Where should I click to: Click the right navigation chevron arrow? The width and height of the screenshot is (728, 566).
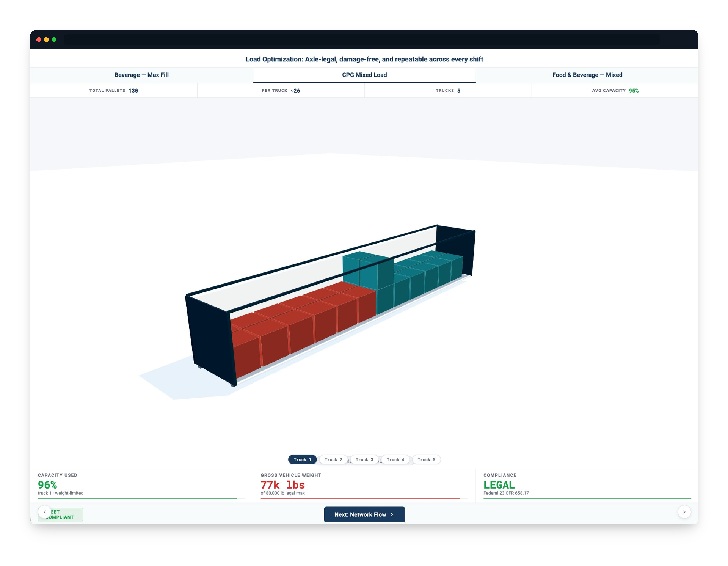(684, 511)
